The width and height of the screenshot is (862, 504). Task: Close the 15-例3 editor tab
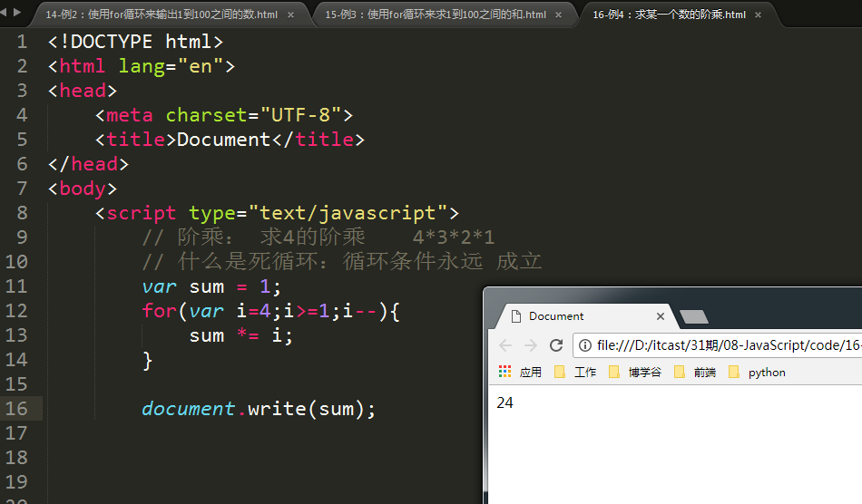(x=559, y=15)
